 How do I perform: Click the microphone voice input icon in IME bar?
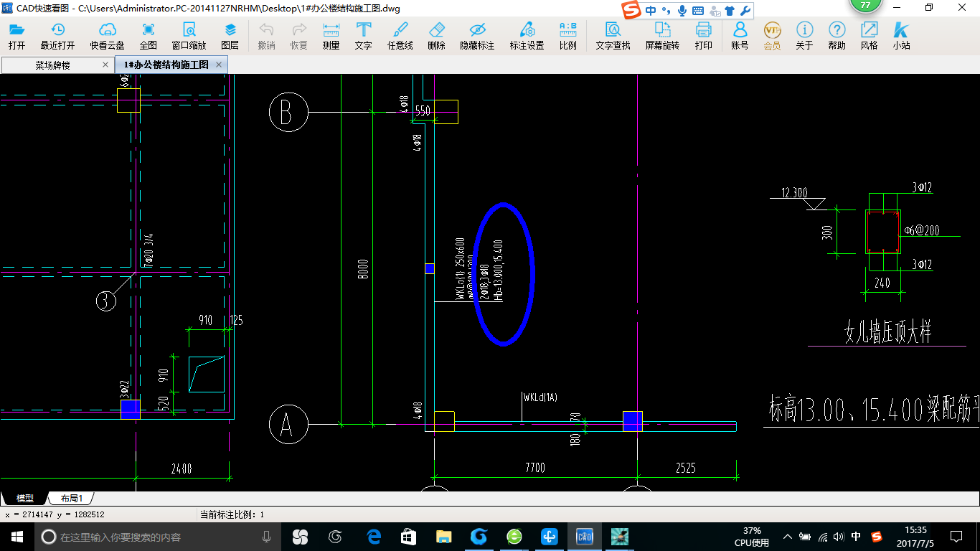(682, 11)
